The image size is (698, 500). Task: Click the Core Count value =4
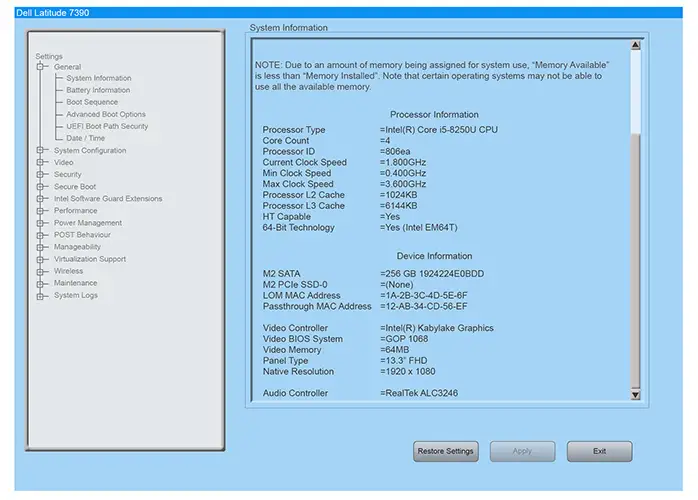tap(385, 141)
